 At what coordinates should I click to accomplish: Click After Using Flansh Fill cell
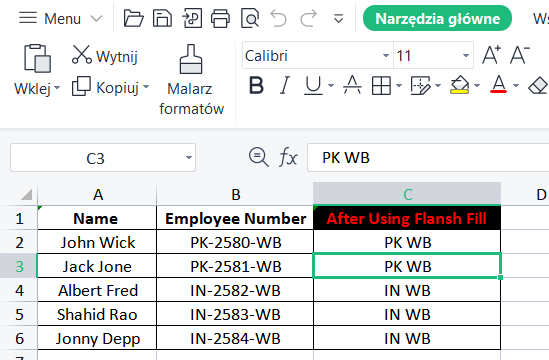407,218
